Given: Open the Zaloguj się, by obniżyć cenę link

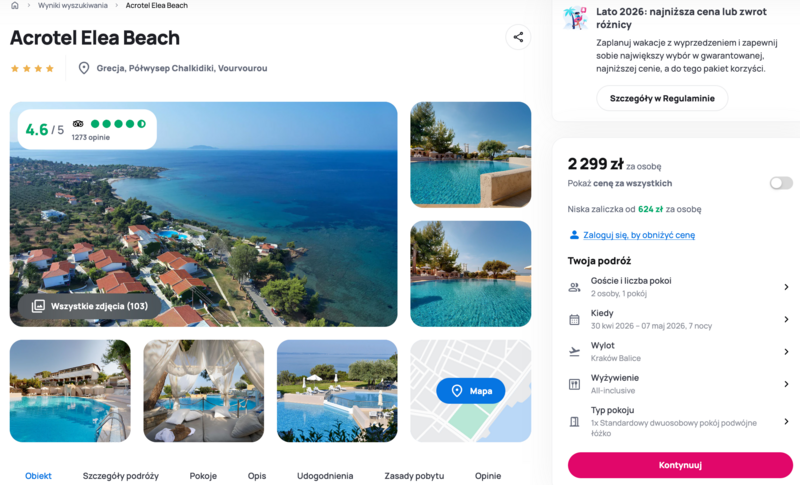Looking at the screenshot, I should (x=639, y=235).
